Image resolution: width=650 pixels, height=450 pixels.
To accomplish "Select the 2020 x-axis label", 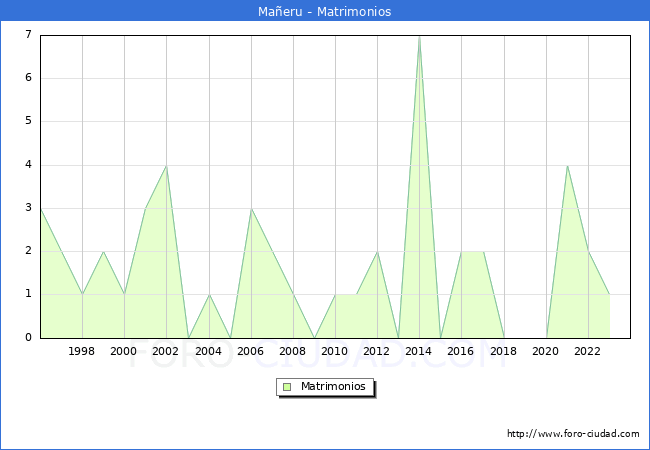I will (x=545, y=351).
